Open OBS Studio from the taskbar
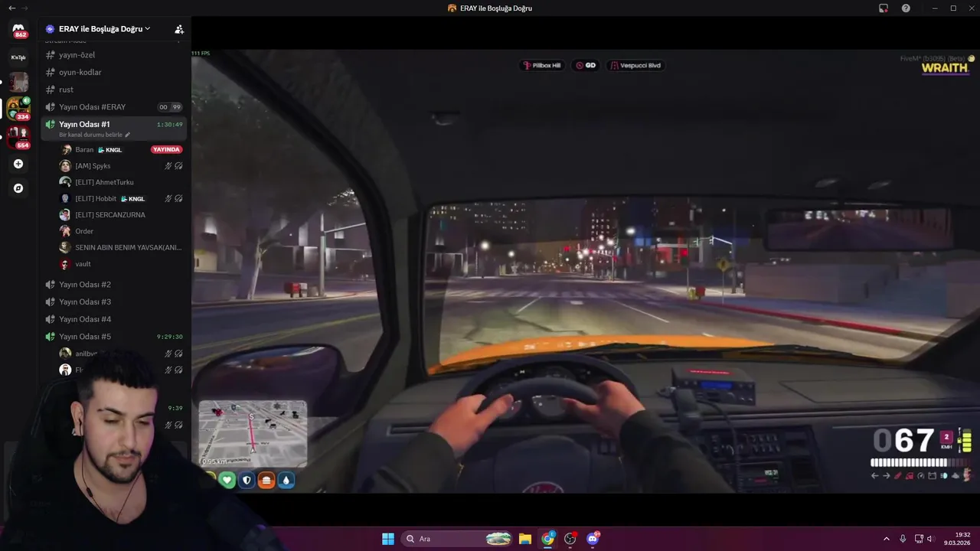Image resolution: width=980 pixels, height=551 pixels. coord(570,539)
